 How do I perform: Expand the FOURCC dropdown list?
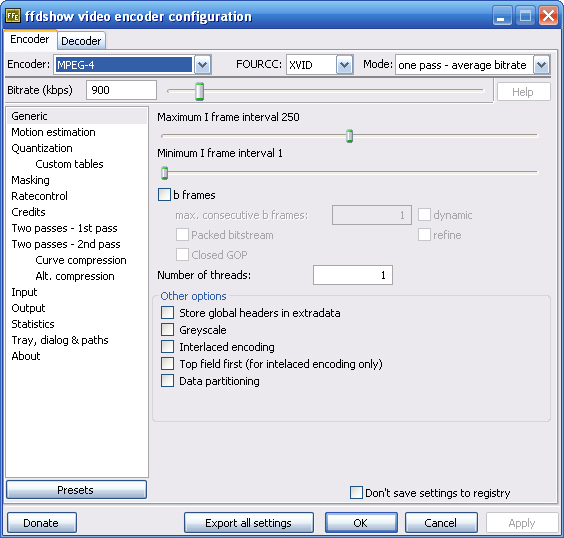pyautogui.click(x=345, y=65)
